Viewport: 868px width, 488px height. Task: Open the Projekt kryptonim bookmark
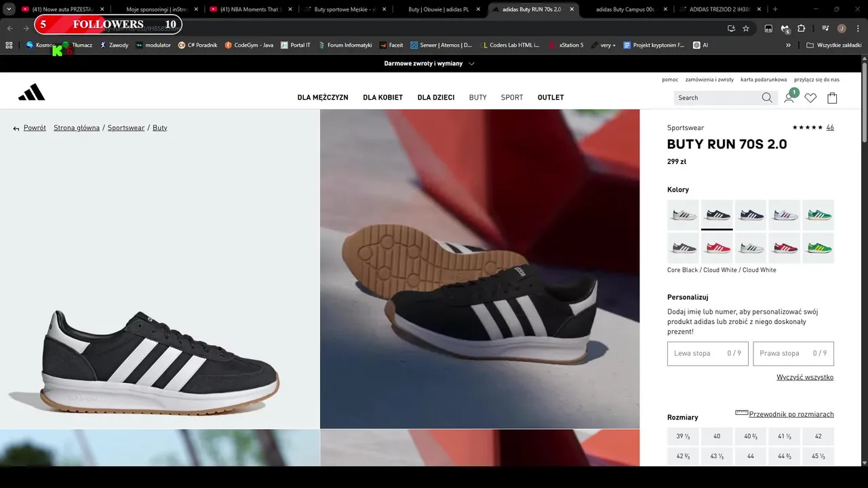pyautogui.click(x=654, y=45)
